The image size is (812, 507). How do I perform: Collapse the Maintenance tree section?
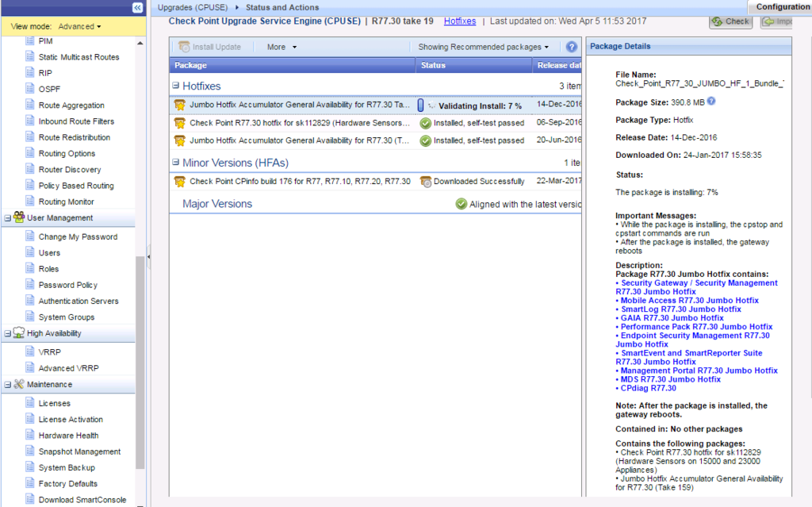8,385
